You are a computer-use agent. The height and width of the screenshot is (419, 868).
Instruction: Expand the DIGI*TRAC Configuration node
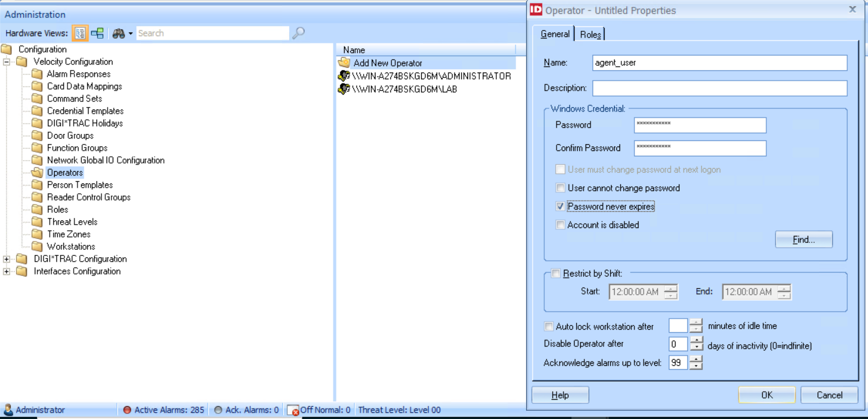[7, 259]
